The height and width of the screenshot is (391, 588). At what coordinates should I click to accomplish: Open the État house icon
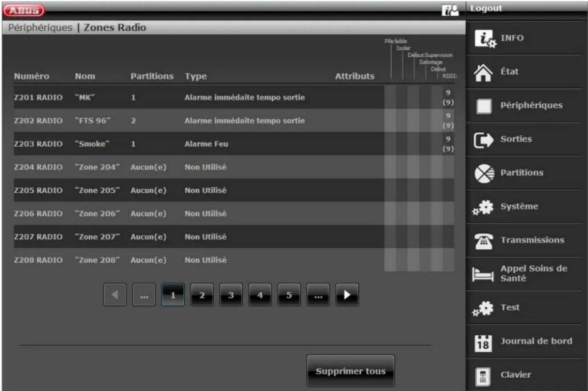tap(483, 72)
